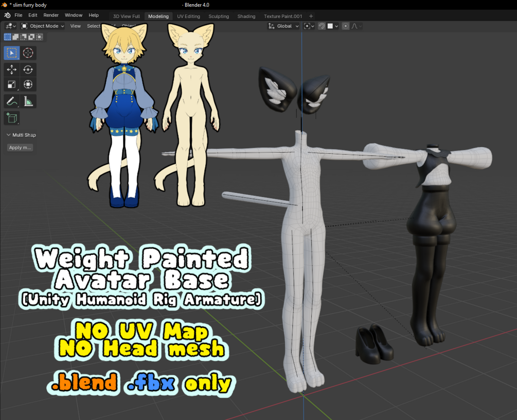Click the Blender logo menu icon
The width and height of the screenshot is (517, 420).
click(x=7, y=15)
